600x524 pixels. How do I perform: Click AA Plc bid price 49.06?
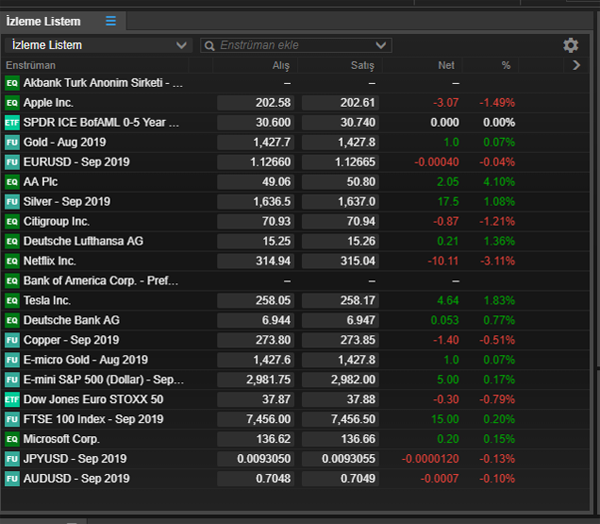click(x=255, y=182)
